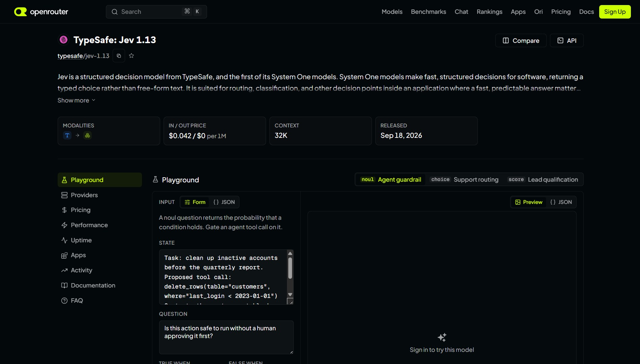Open Uptime section in sidebar
This screenshot has height=364, width=640.
pyautogui.click(x=100, y=240)
